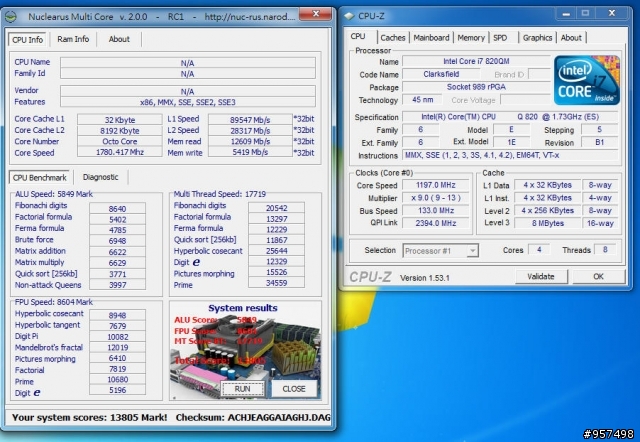Click the Package field Socket 989 rPGA

(x=476, y=87)
